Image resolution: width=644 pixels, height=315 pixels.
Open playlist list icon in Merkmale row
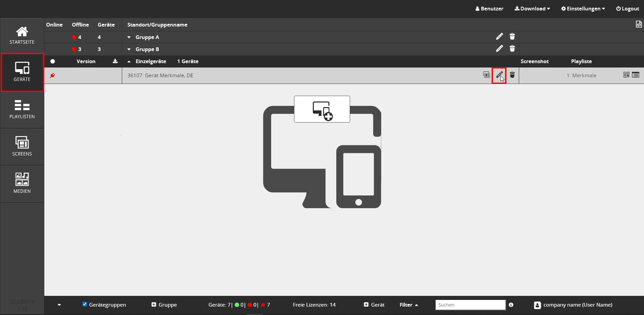tap(636, 75)
